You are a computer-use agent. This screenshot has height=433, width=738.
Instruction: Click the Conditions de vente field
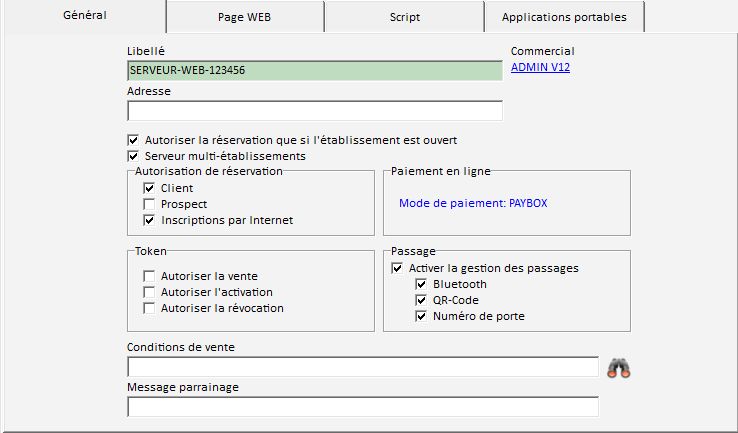[x=363, y=367]
